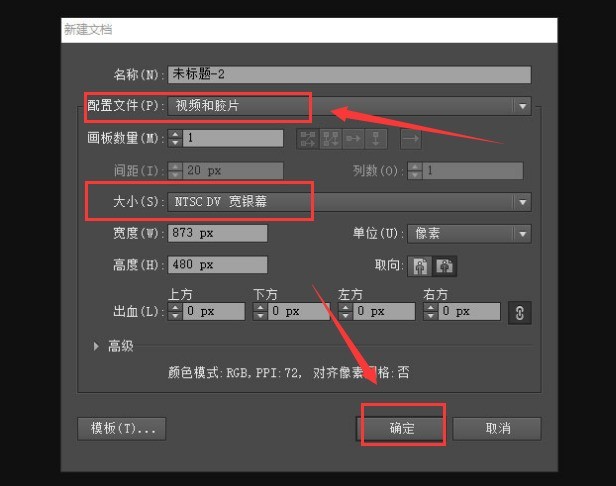This screenshot has width=616, height=486.
Task: Open the 单位 units dropdown
Action: [x=469, y=234]
